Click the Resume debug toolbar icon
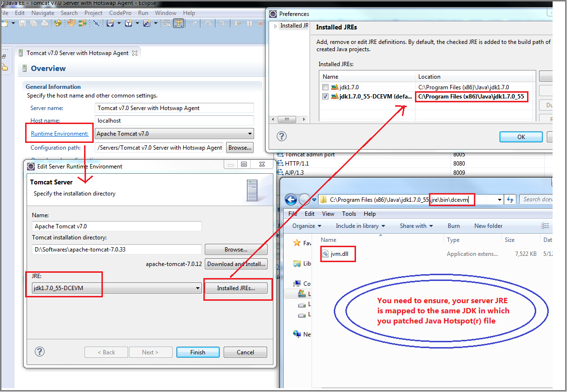 coord(238,23)
